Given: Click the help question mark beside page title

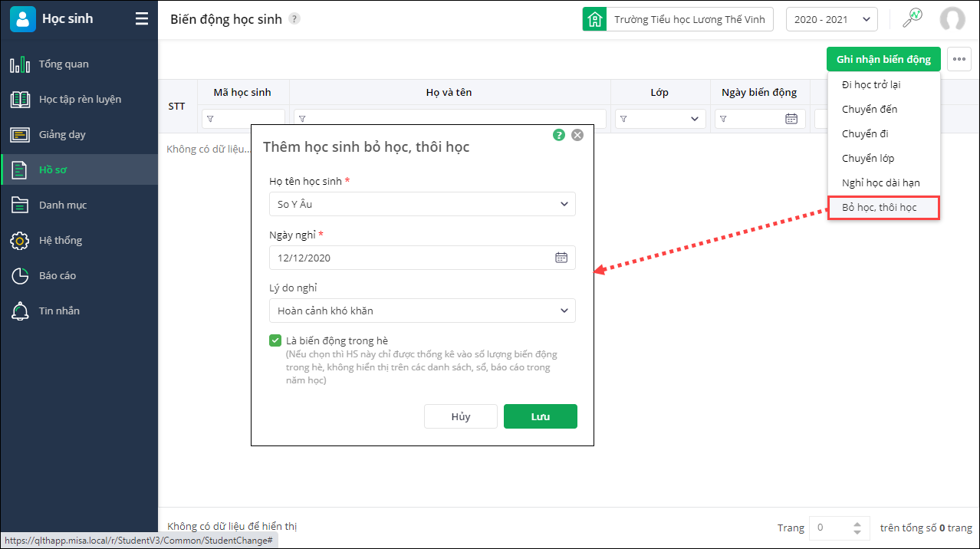Looking at the screenshot, I should click(294, 19).
